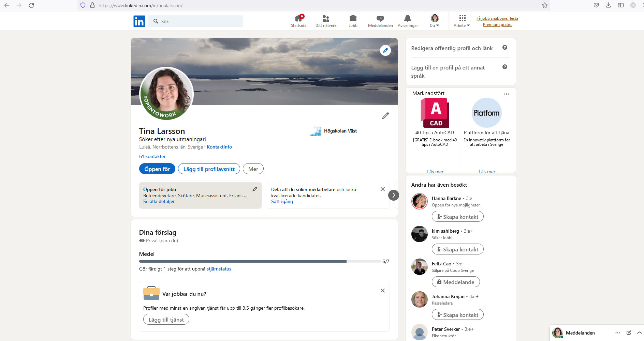
Task: Open the Mer dropdown button
Action: pos(253,169)
